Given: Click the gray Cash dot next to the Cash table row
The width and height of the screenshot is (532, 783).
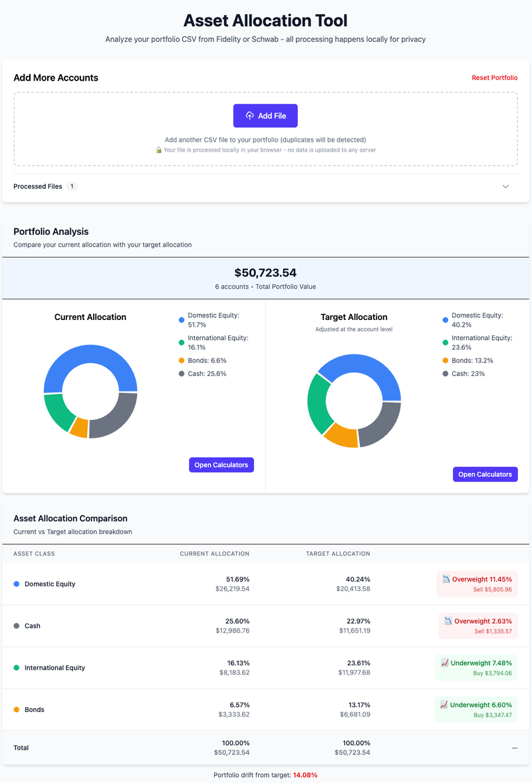Looking at the screenshot, I should point(16,625).
